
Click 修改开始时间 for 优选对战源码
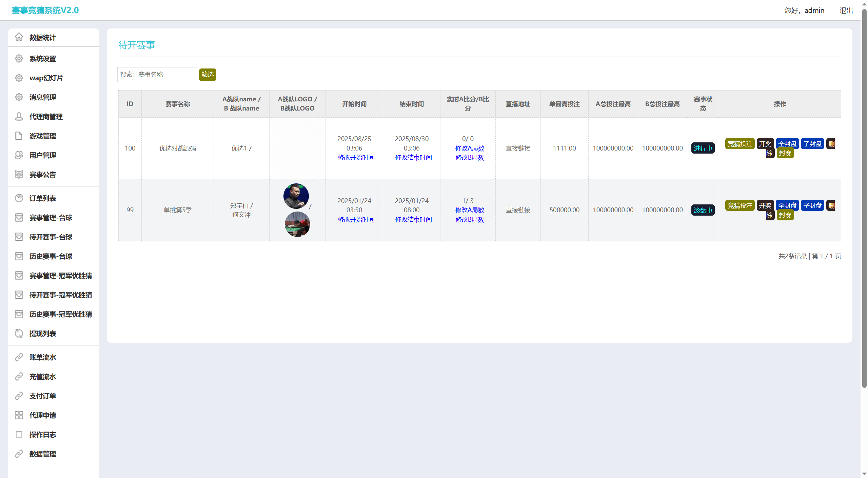tap(356, 158)
